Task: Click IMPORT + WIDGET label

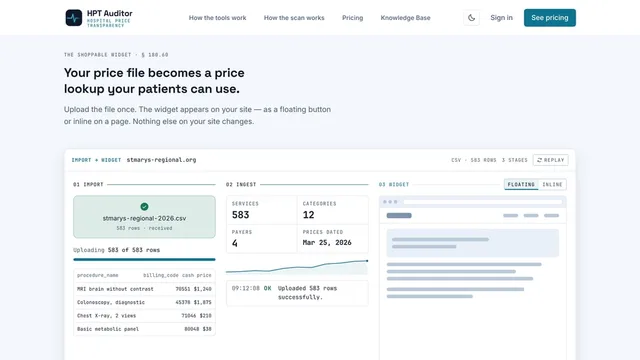Action: point(96,160)
